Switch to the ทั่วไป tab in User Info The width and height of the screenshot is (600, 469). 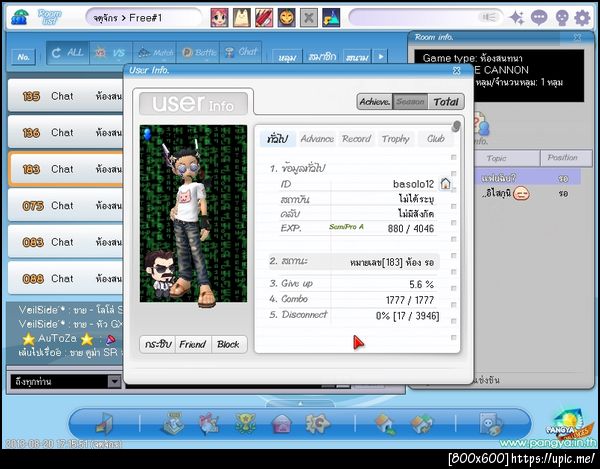[277, 138]
